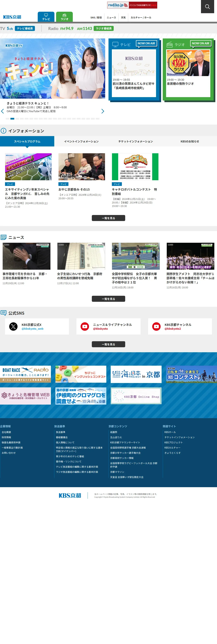Click 一覧を見る under 公式SNS
217x644 pixels.
tap(108, 345)
